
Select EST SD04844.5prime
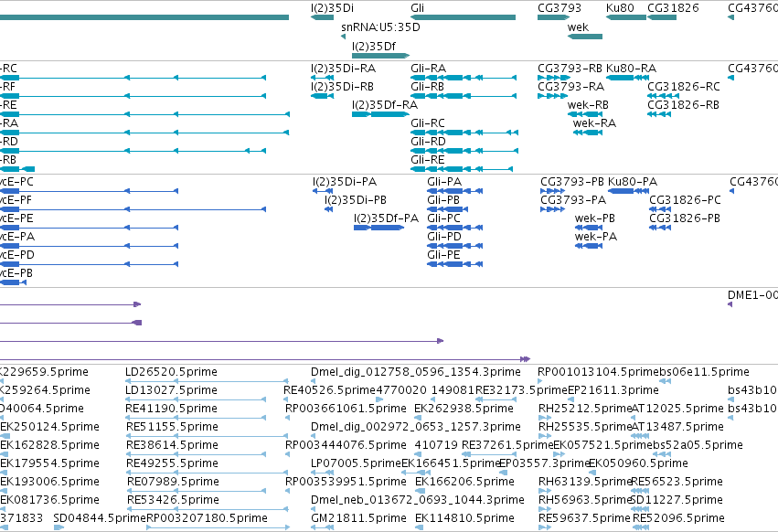tap(100, 518)
